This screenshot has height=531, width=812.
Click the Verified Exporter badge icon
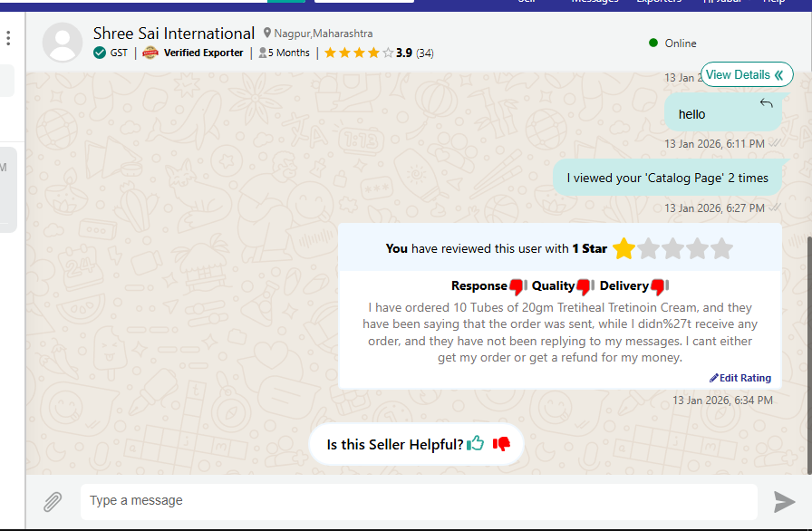click(150, 53)
